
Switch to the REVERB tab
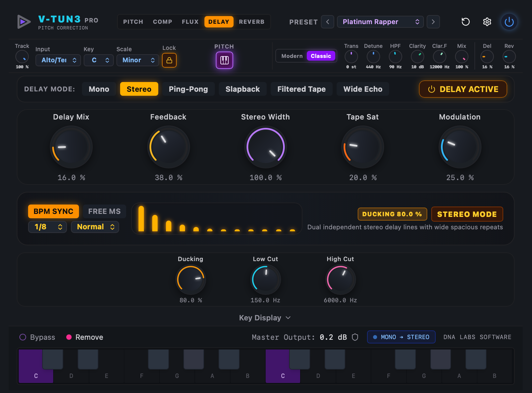[x=252, y=22]
